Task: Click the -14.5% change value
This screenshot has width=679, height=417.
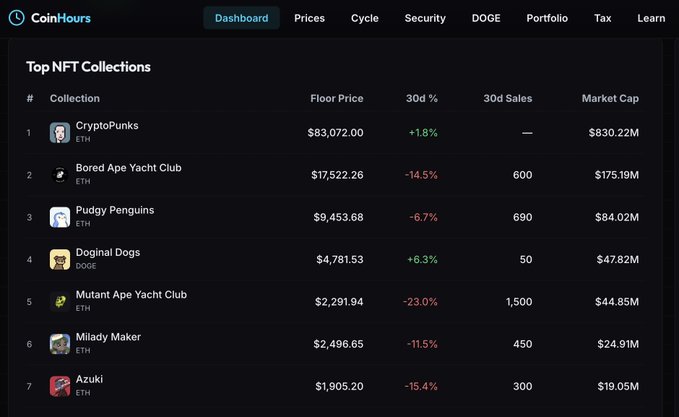Action: pyautogui.click(x=421, y=175)
